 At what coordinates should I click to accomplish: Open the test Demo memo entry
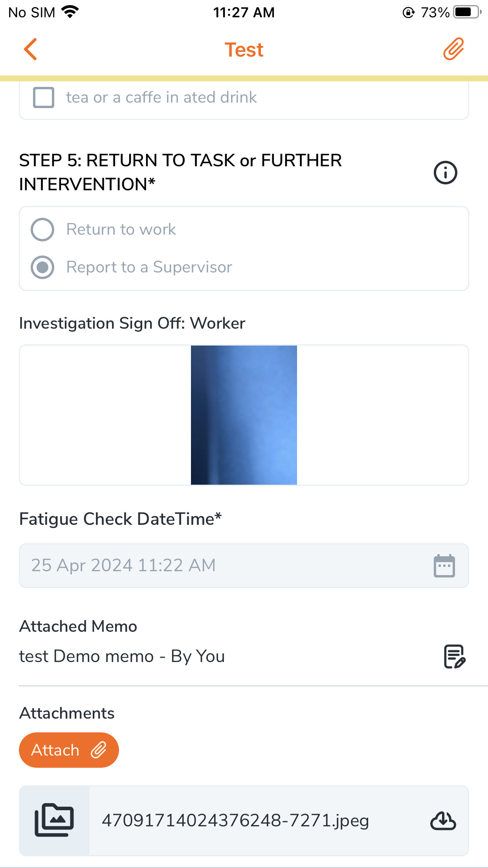tap(122, 657)
